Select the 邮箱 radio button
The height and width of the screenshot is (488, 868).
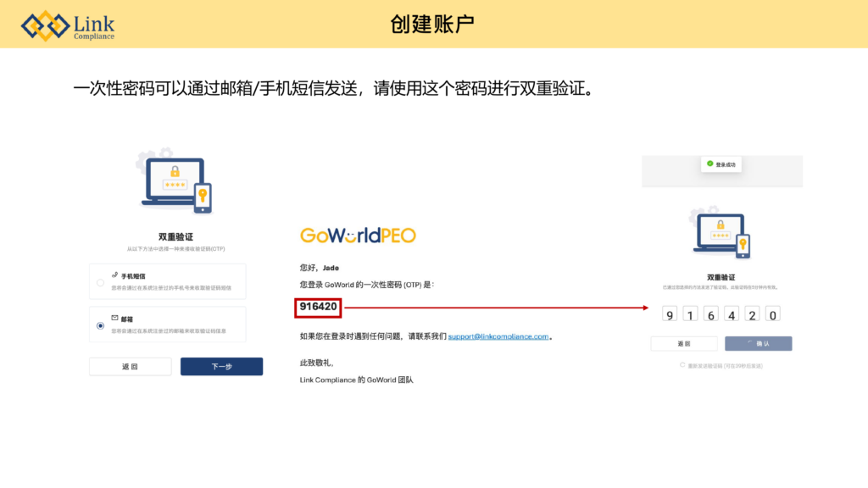101,325
